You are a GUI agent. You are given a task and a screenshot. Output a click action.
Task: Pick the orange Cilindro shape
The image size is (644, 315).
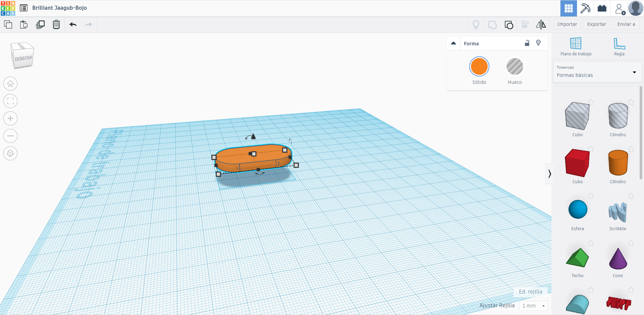(x=618, y=163)
